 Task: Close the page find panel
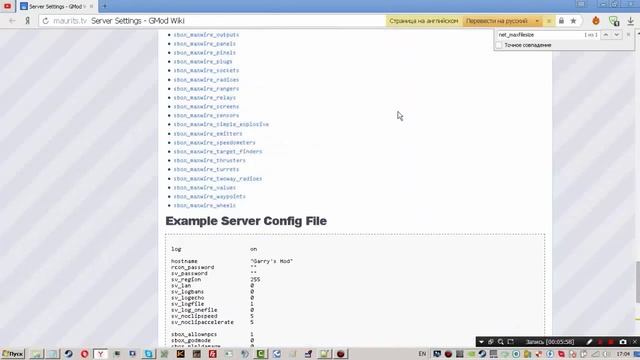(629, 35)
